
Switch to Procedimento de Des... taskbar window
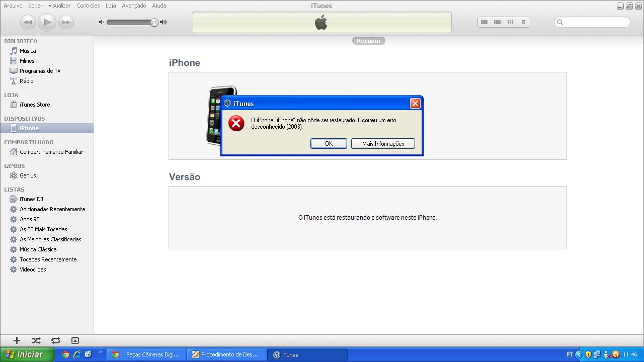227,354
